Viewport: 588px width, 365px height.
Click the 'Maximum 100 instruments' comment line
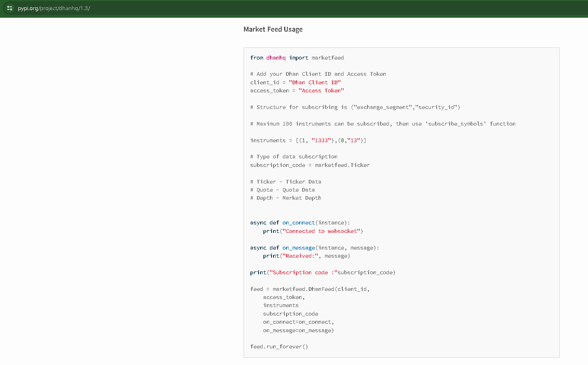pyautogui.click(x=382, y=124)
